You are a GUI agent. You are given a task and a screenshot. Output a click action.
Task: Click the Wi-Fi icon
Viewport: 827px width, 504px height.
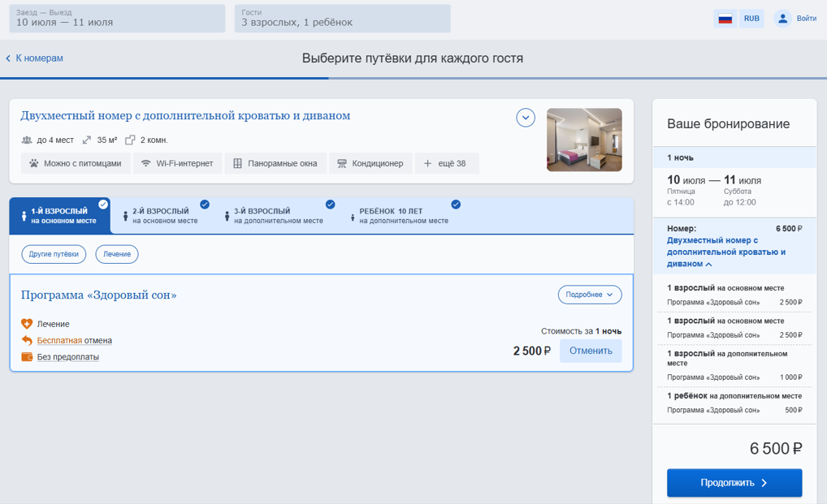point(145,163)
